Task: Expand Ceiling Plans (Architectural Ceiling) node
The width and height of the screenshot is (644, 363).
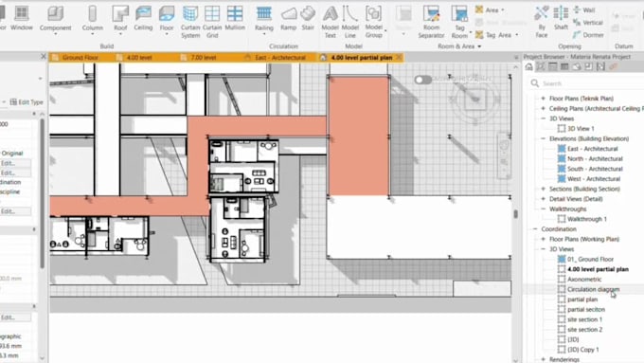Action: [x=544, y=109]
